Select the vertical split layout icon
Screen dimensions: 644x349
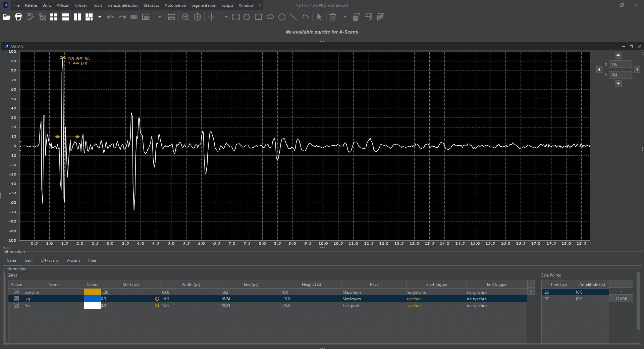pos(77,17)
